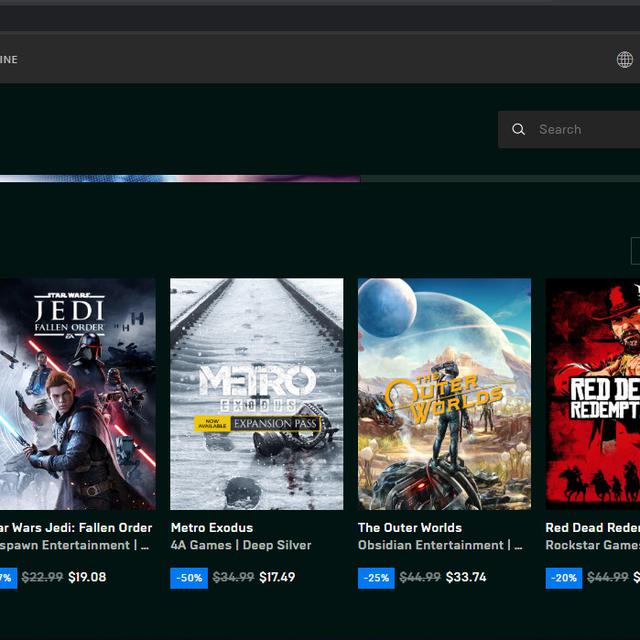This screenshot has width=640, height=640.
Task: Click The Outer Worlds title link
Action: click(410, 527)
